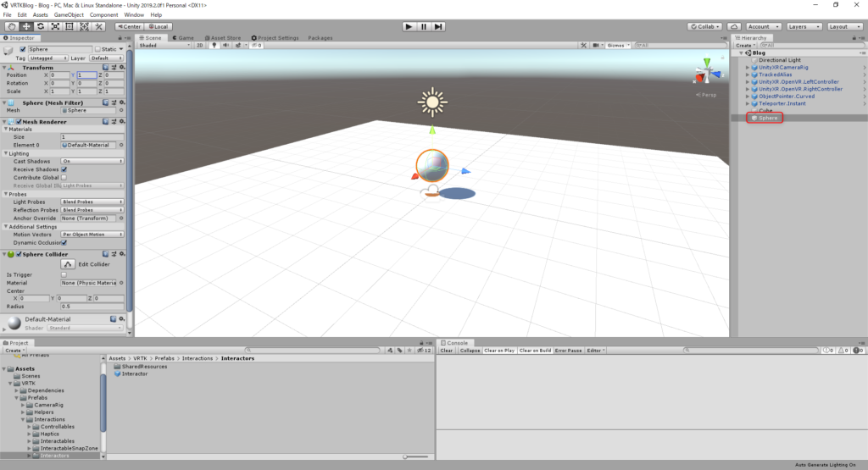868x470 pixels.
Task: Open the Layer dropdown in Inspector
Action: pos(106,58)
